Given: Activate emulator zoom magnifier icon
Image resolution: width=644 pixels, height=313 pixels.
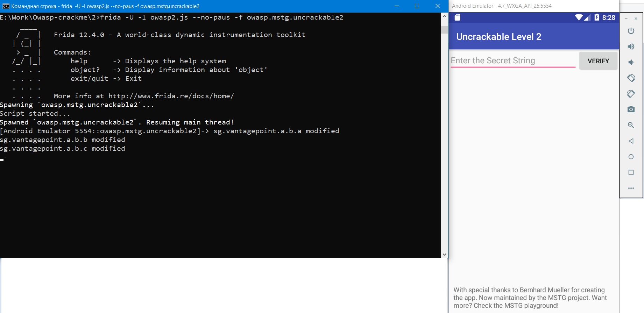Looking at the screenshot, I should click(631, 125).
